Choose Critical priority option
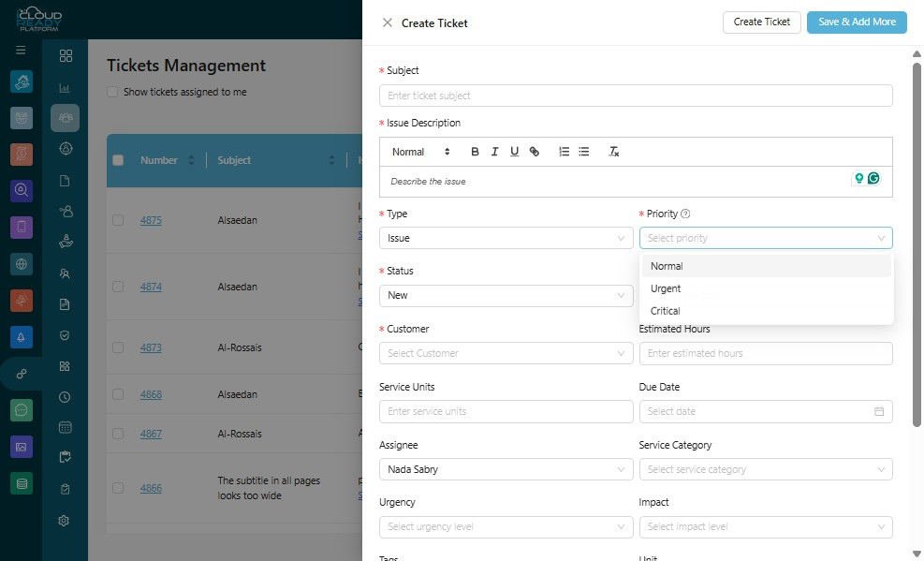Image resolution: width=924 pixels, height=561 pixels. (x=766, y=311)
